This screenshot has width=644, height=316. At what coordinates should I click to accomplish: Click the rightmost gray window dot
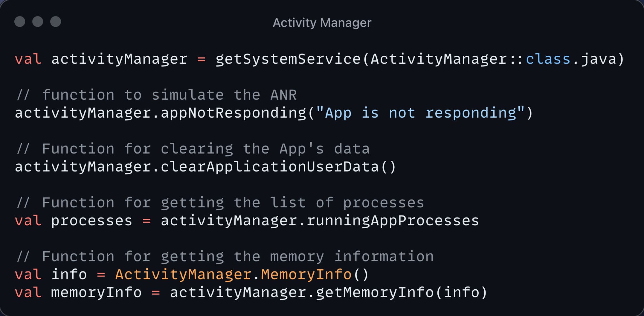coord(56,22)
